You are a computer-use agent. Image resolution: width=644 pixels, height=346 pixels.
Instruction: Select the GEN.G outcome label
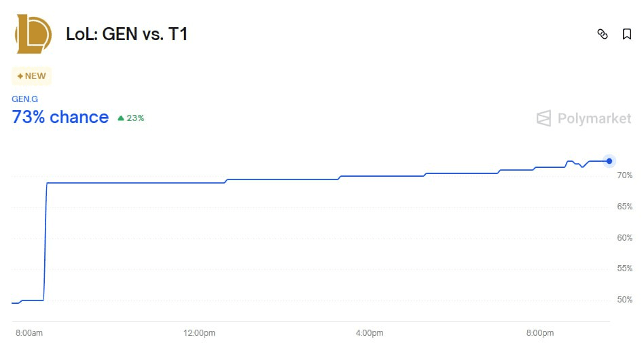(24, 99)
